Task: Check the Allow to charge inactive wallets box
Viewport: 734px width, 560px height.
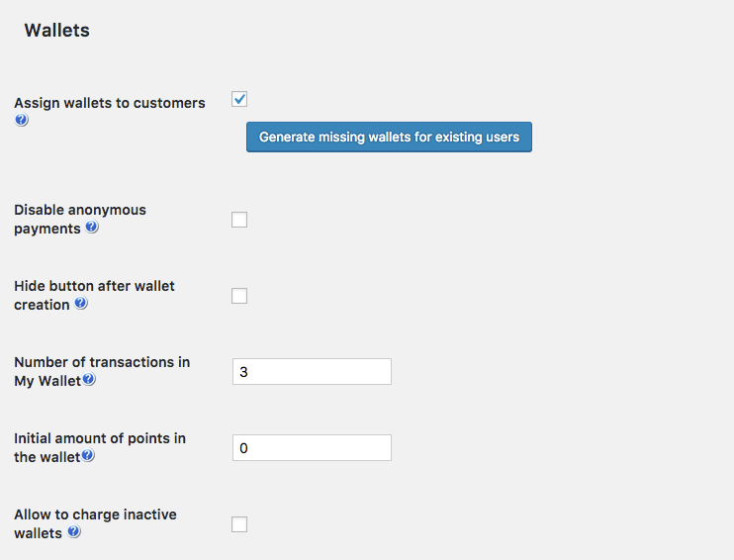Action: pyautogui.click(x=239, y=524)
